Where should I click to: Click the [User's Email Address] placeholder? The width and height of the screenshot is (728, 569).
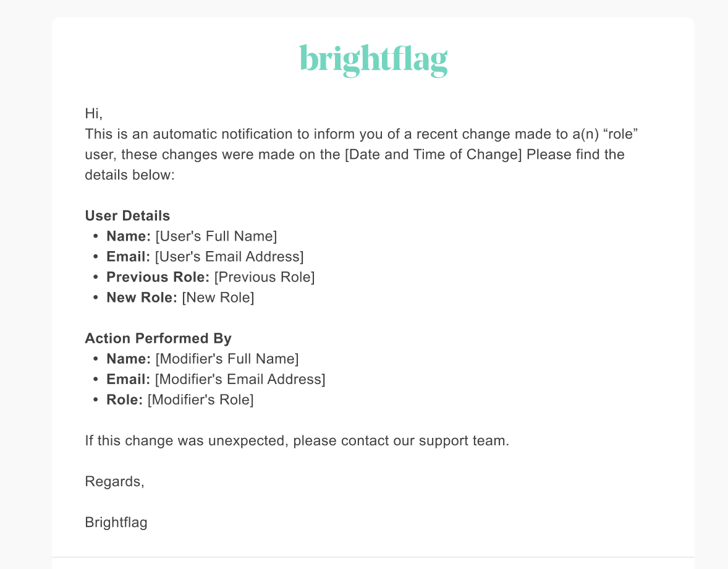[x=229, y=257]
